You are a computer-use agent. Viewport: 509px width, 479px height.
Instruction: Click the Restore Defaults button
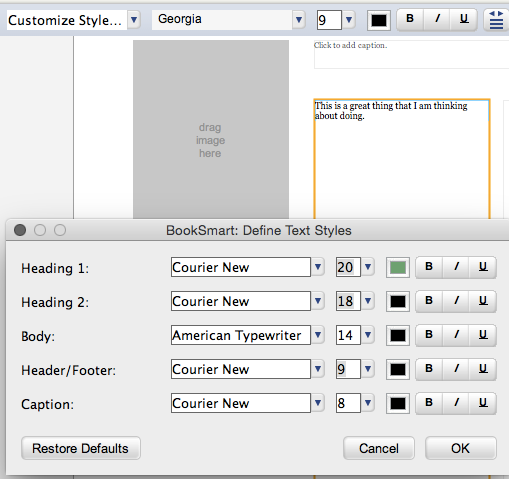(81, 448)
